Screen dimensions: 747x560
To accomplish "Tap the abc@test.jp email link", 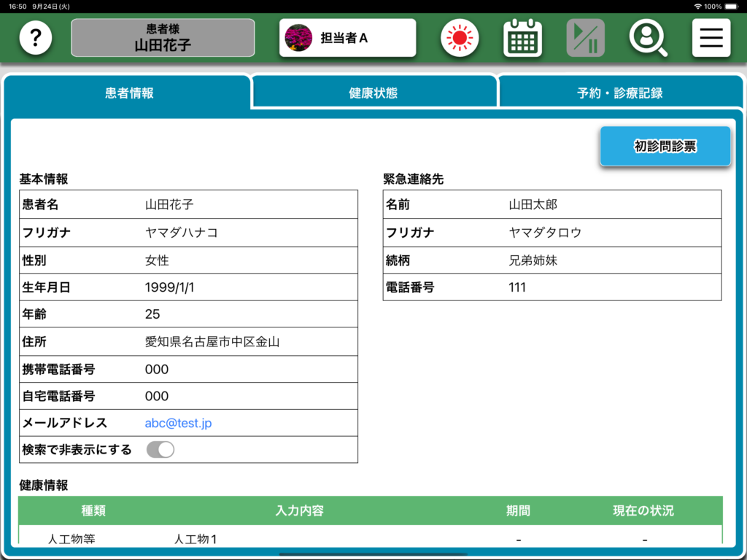I will click(179, 423).
